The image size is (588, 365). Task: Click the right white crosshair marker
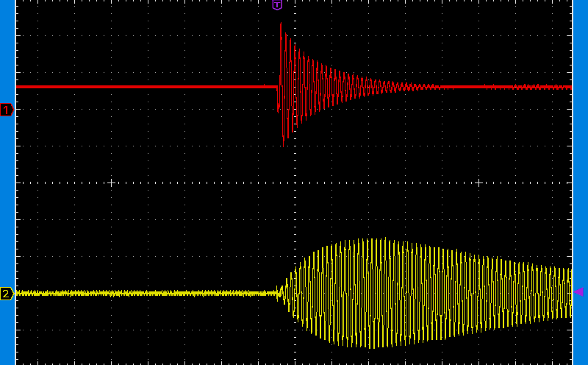(478, 182)
